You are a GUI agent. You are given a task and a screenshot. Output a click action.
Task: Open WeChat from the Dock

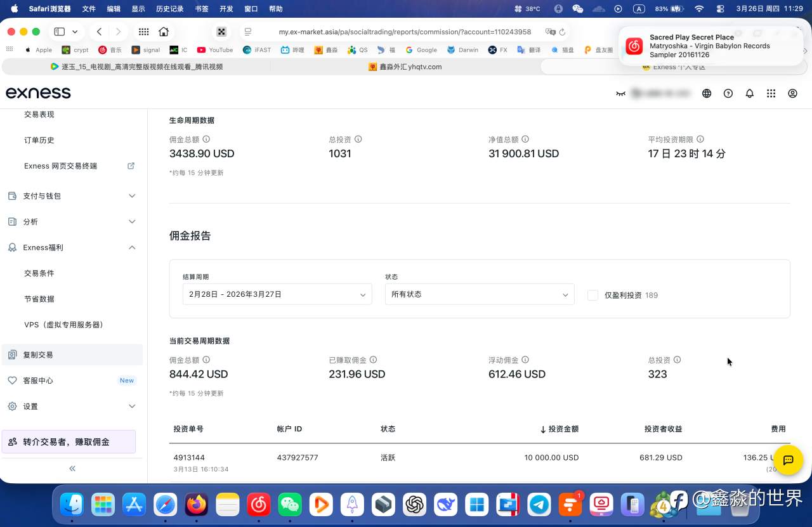[x=290, y=504]
